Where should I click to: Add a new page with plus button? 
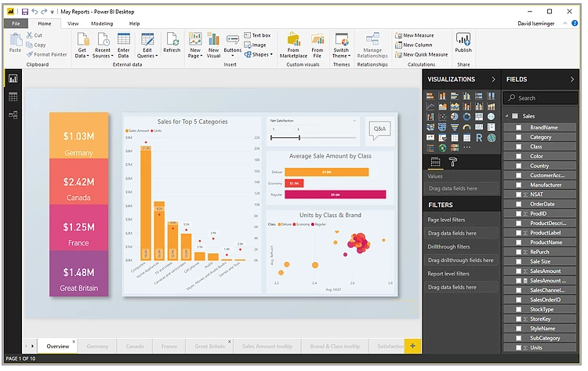pyautogui.click(x=413, y=346)
